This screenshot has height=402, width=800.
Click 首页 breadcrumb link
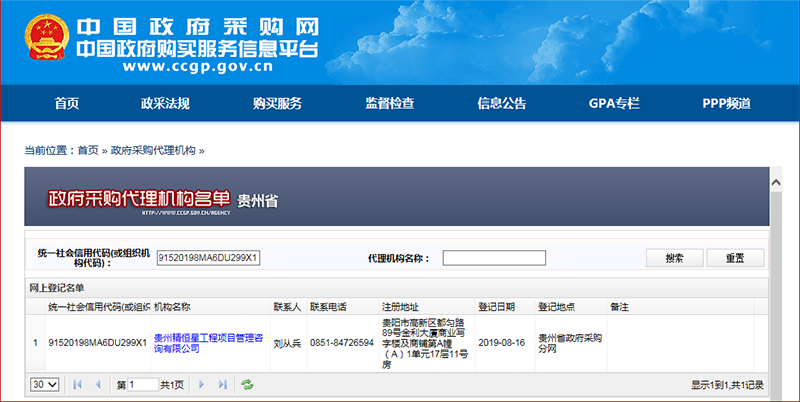(x=88, y=150)
